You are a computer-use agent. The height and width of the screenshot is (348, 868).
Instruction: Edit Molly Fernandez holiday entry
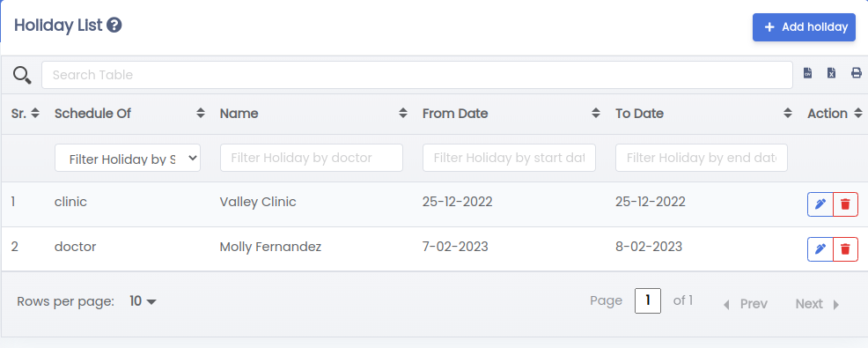coord(820,248)
